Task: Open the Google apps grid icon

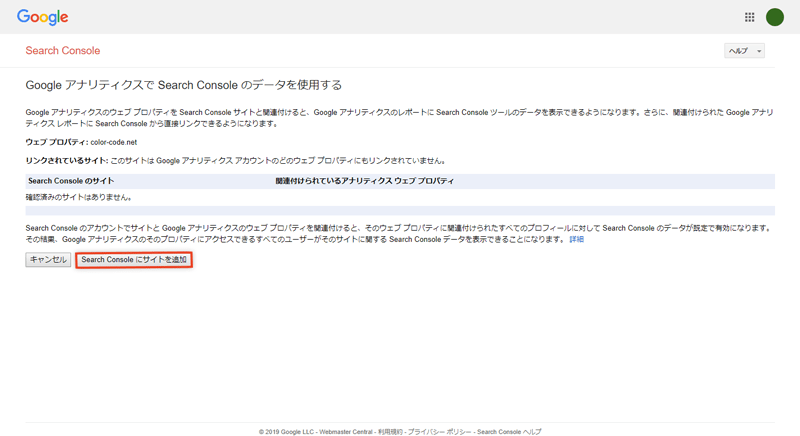Action: click(749, 17)
